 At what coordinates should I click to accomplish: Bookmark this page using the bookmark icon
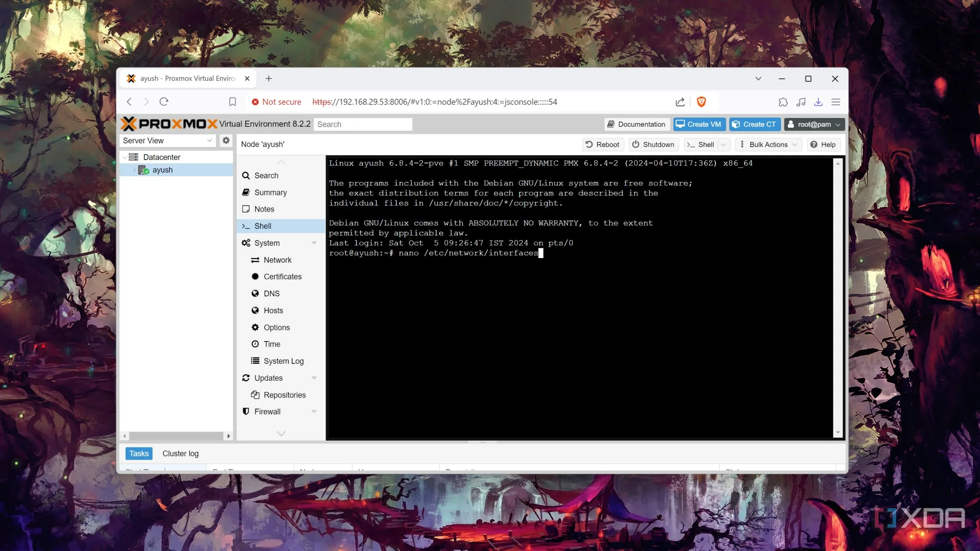(x=232, y=102)
